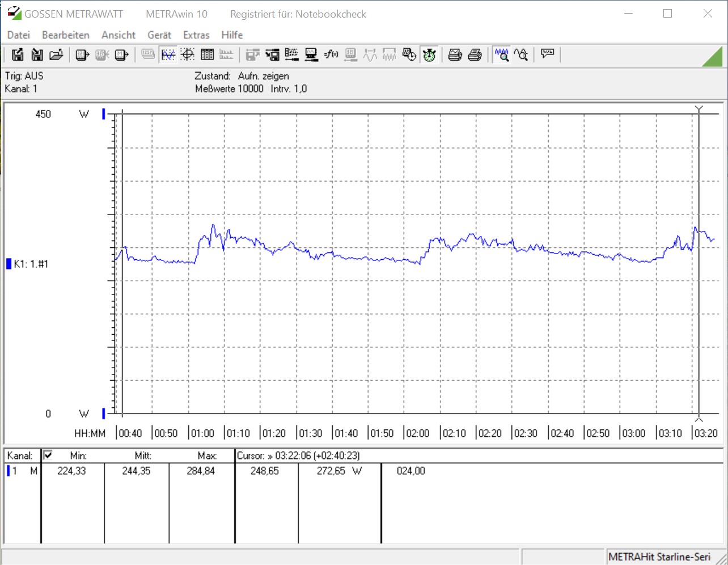Click the blue marker beside 0 W
The image size is (728, 565).
pos(104,414)
